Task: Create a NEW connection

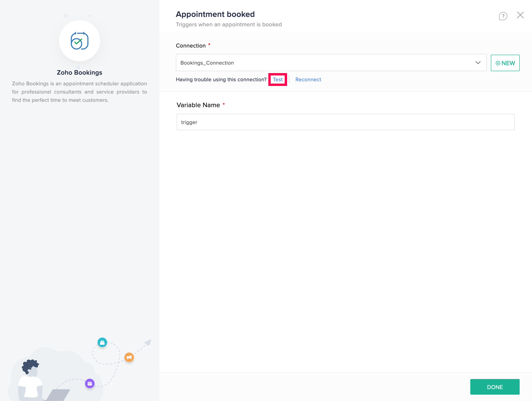Action: coord(505,63)
